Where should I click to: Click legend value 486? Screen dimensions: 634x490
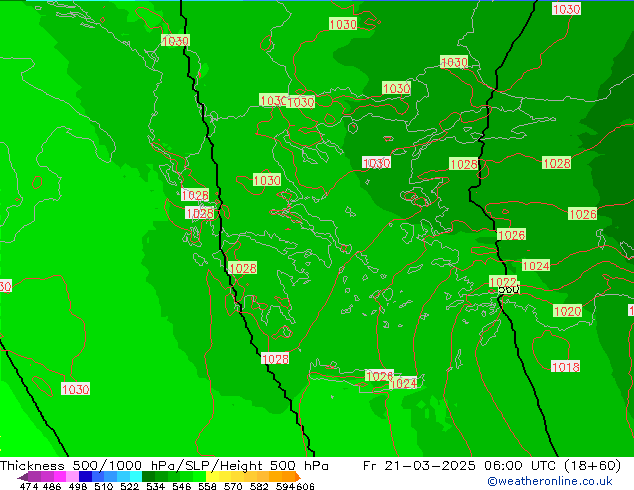52,486
